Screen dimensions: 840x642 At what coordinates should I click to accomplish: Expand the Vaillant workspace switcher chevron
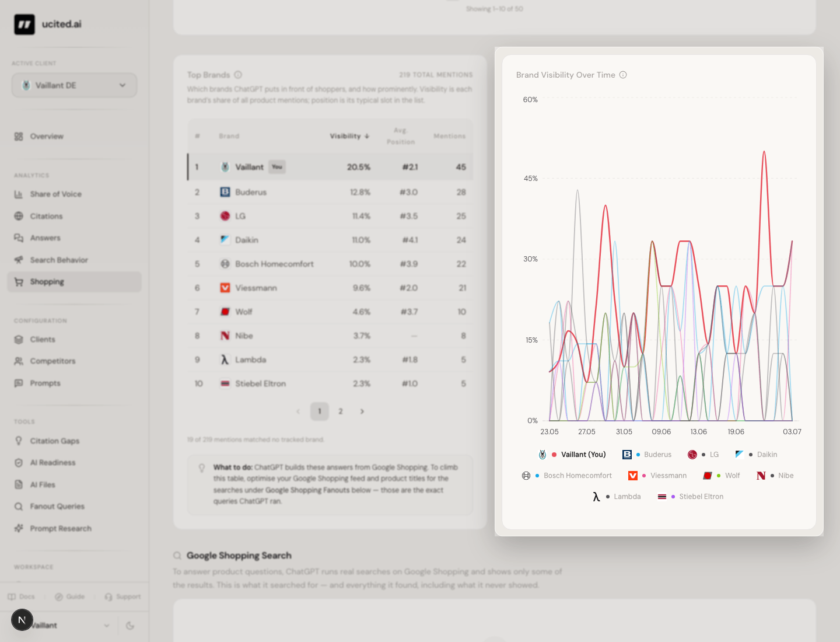tap(107, 626)
